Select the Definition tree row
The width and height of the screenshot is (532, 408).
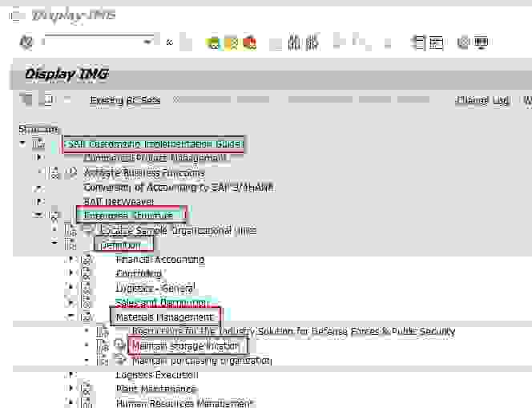[123, 244]
